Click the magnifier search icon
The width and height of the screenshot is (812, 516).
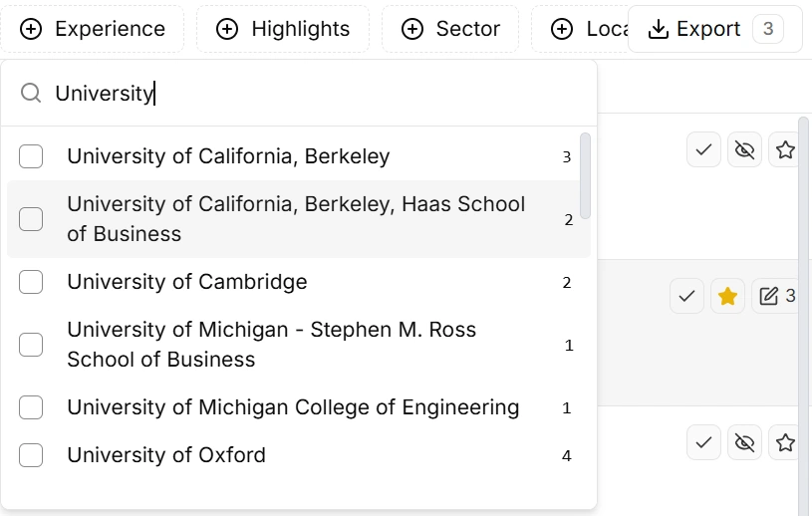coord(31,93)
